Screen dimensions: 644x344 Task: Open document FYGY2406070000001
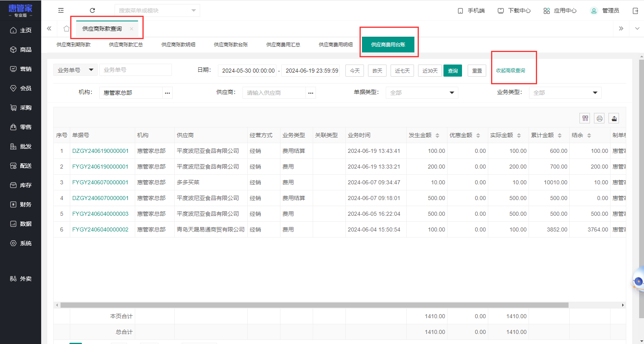[100, 182]
